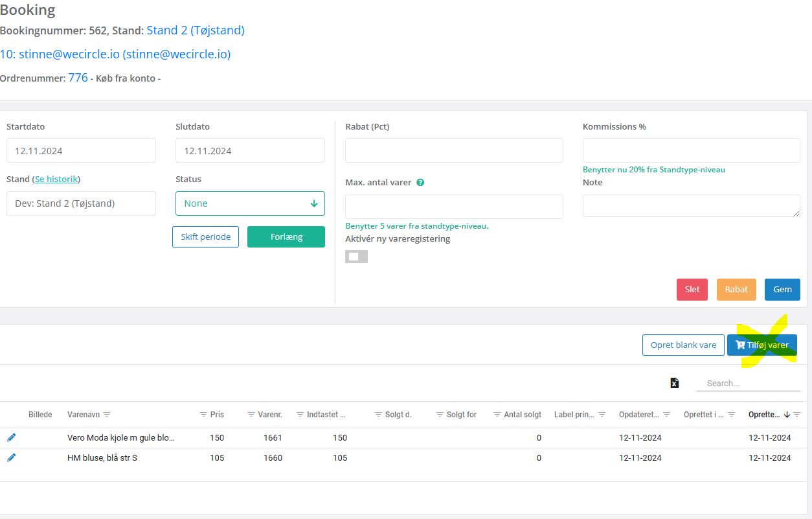Click the red Slet button
The width and height of the screenshot is (812, 519).
(692, 290)
